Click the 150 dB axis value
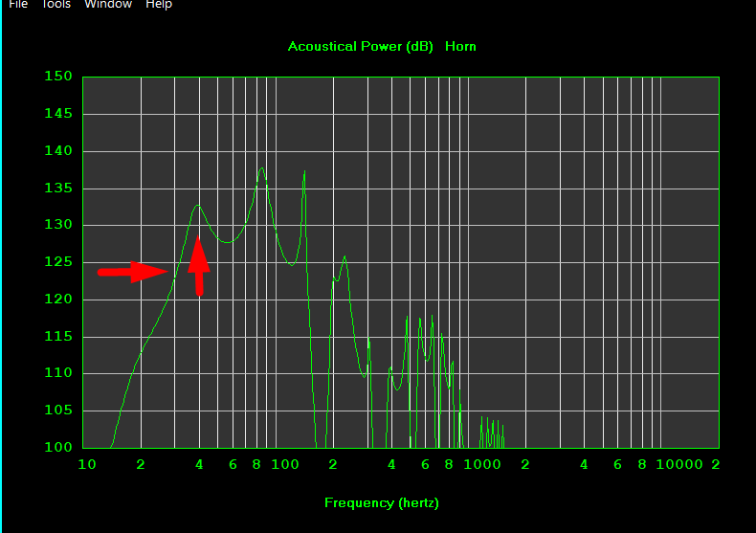The height and width of the screenshot is (533, 756). (x=58, y=77)
